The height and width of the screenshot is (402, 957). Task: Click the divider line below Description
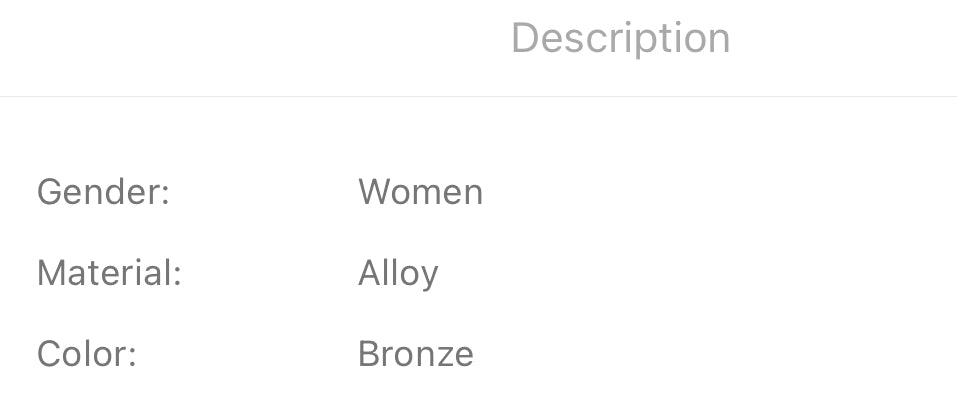point(478,97)
